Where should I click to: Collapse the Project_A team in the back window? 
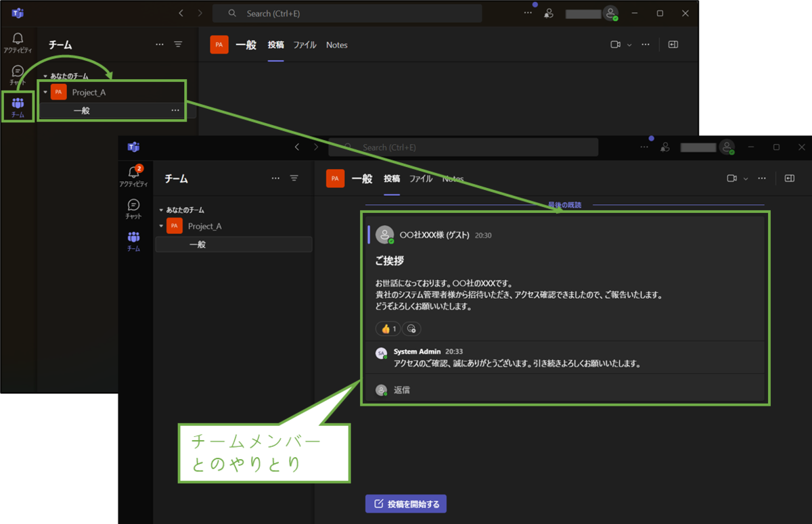[x=45, y=92]
